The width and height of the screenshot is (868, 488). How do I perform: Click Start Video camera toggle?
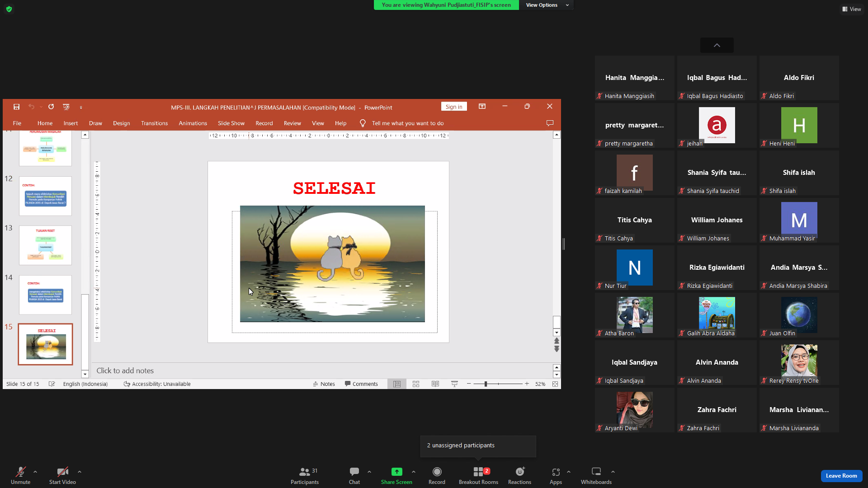click(x=62, y=475)
